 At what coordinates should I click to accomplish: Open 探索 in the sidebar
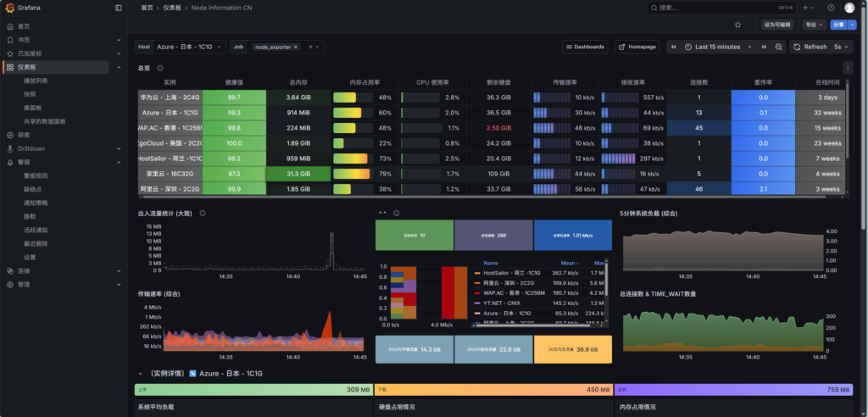tap(24, 135)
